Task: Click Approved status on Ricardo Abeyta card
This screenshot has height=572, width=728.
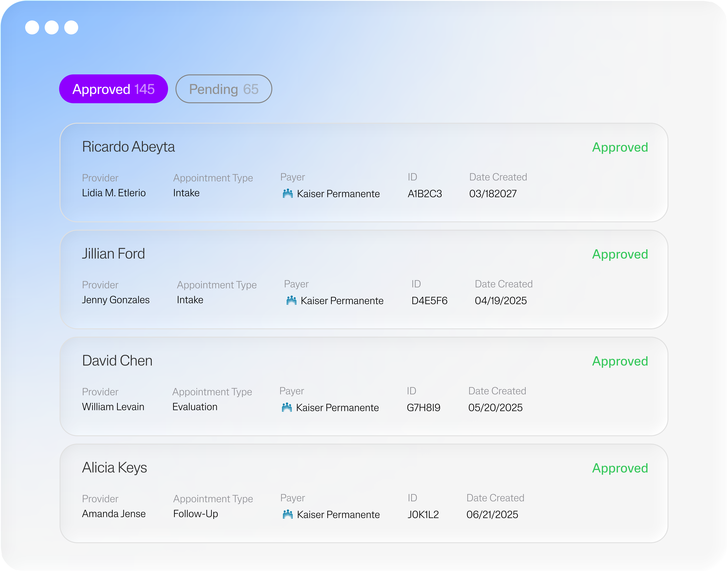Action: pos(620,147)
